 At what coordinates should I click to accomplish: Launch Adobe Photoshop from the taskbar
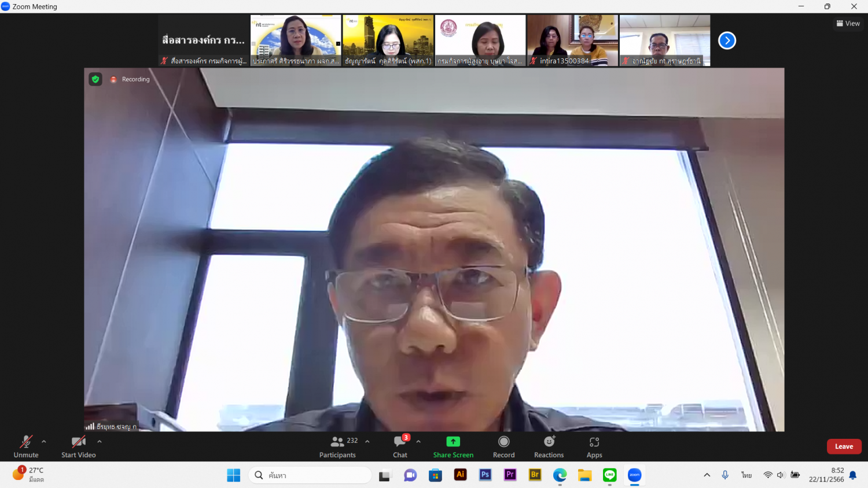click(486, 475)
